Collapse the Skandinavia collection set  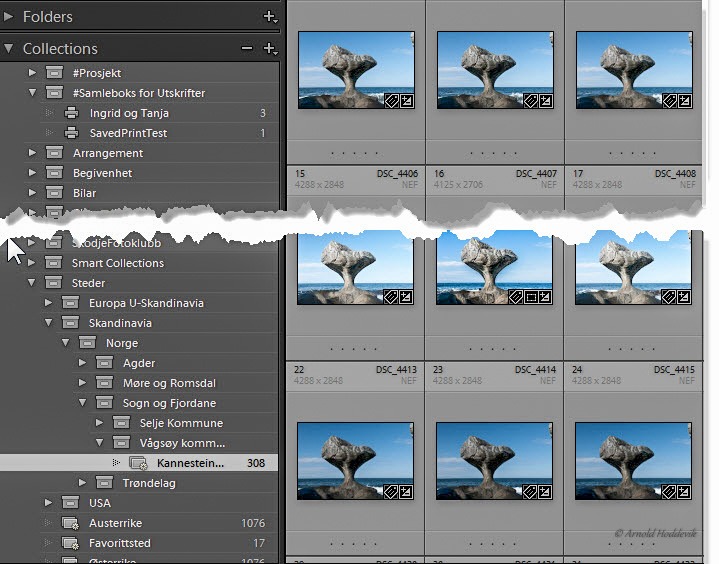pos(49,323)
